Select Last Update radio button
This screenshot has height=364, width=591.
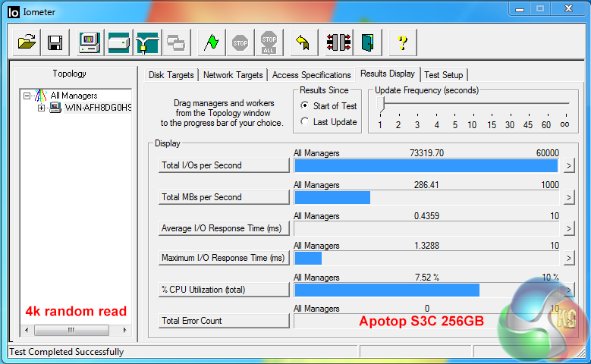pyautogui.click(x=304, y=121)
